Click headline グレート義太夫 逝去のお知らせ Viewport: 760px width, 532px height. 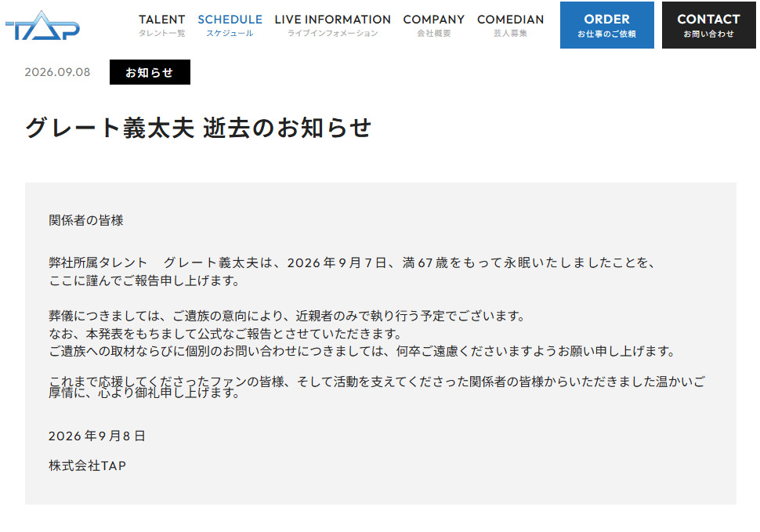tap(198, 128)
